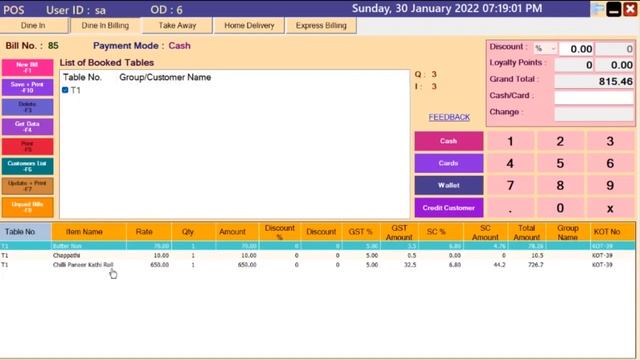
Task: Click Save + Print F10 button
Action: (27, 87)
